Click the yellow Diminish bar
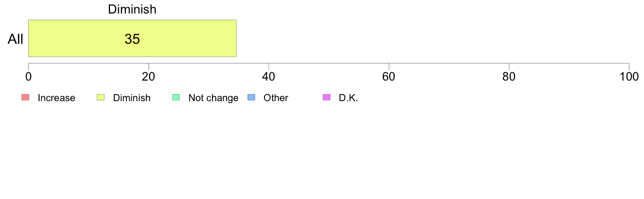 click(x=132, y=38)
